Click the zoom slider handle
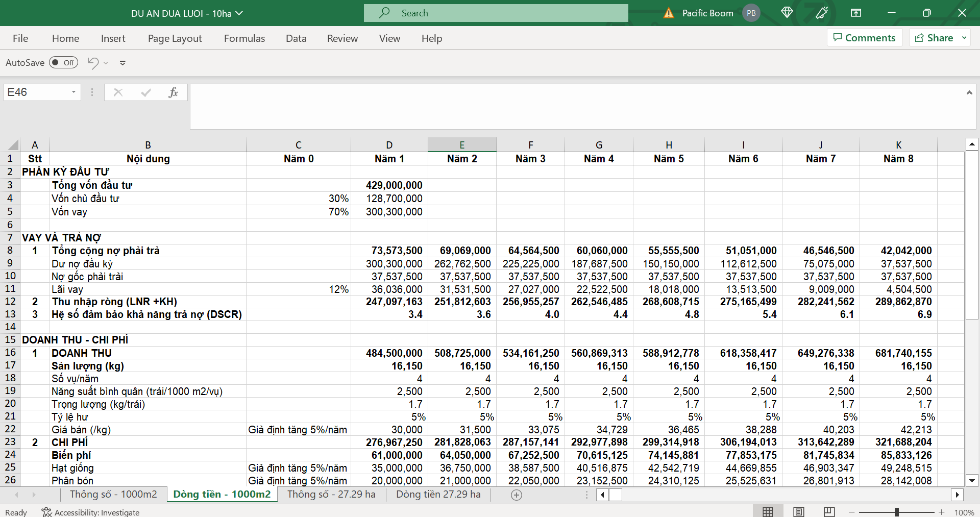The height and width of the screenshot is (517, 980). coord(897,512)
